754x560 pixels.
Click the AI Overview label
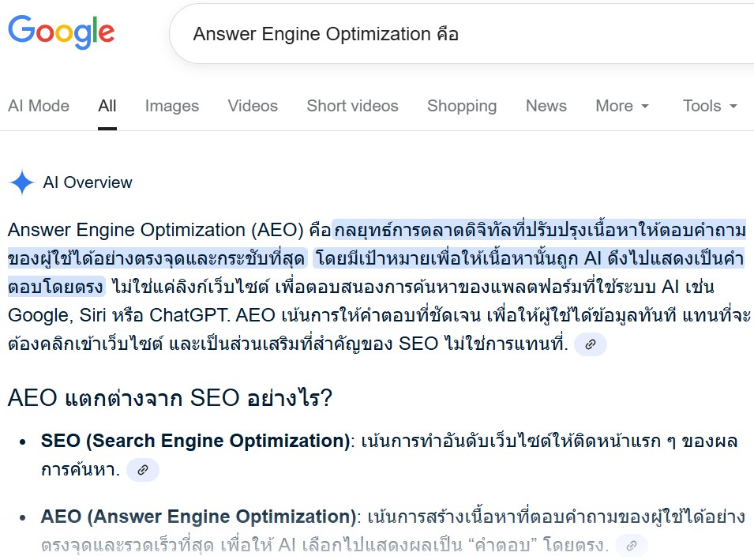88,183
